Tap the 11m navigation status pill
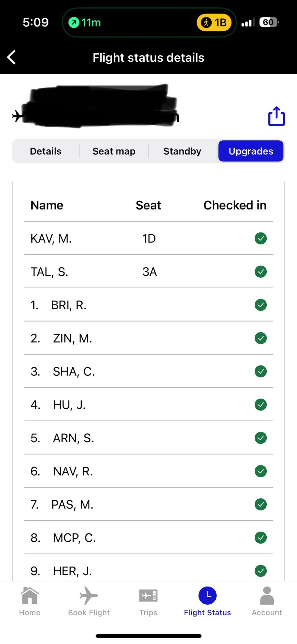The image size is (297, 644). (x=85, y=23)
